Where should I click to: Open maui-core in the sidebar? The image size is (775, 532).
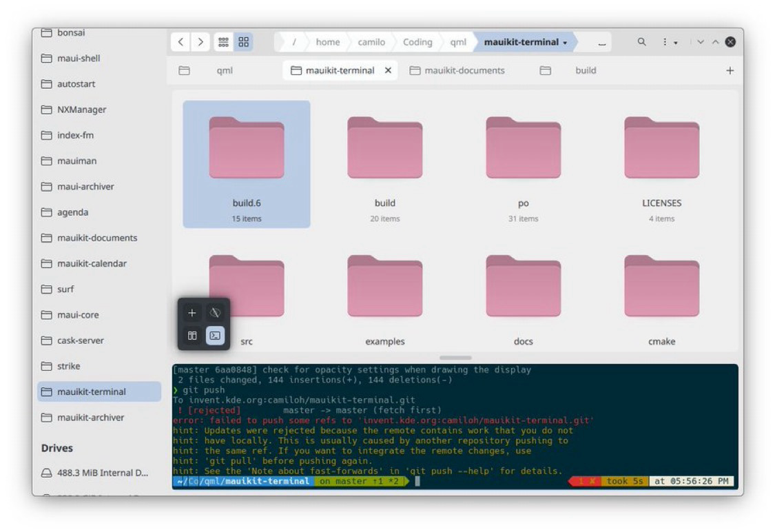pos(99,316)
